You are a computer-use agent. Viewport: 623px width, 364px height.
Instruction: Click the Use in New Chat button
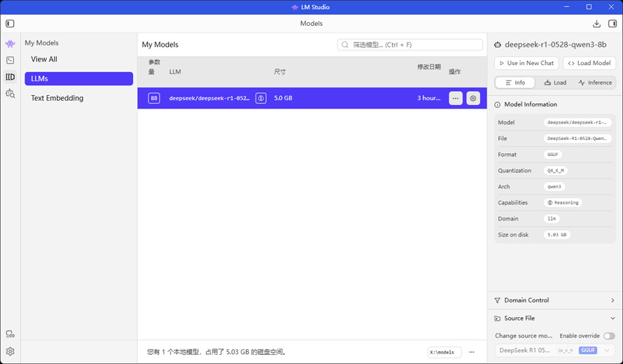[x=526, y=63]
